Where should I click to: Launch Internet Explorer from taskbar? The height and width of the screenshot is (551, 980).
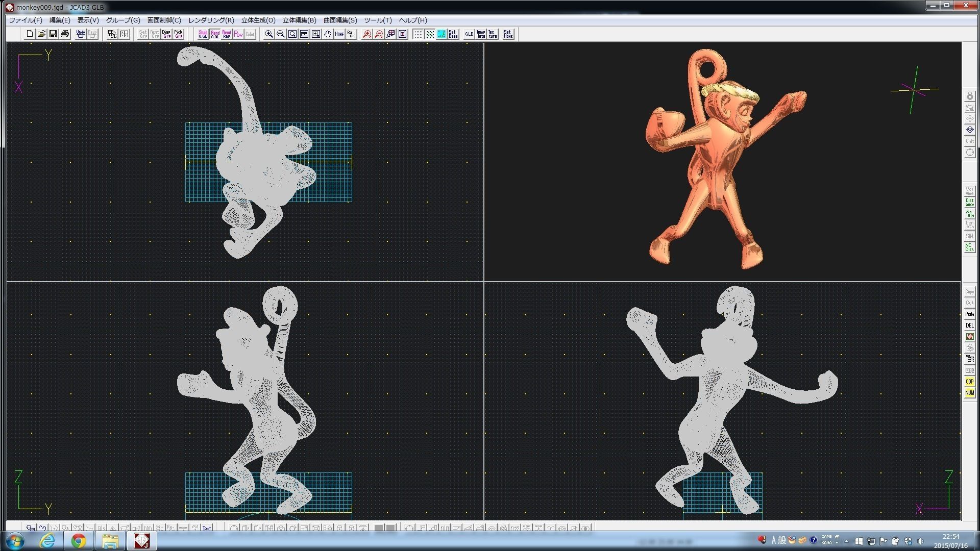pyautogui.click(x=47, y=541)
